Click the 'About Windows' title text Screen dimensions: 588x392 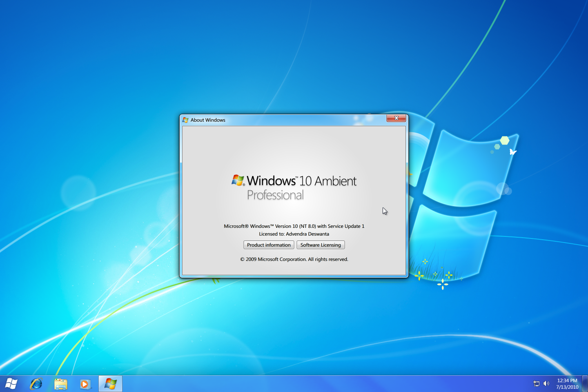point(208,120)
